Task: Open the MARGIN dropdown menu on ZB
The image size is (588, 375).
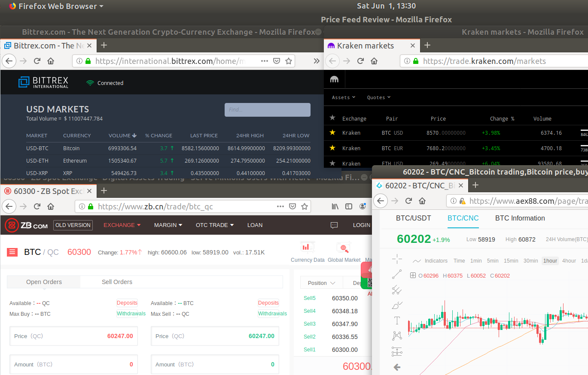Action: tap(168, 225)
